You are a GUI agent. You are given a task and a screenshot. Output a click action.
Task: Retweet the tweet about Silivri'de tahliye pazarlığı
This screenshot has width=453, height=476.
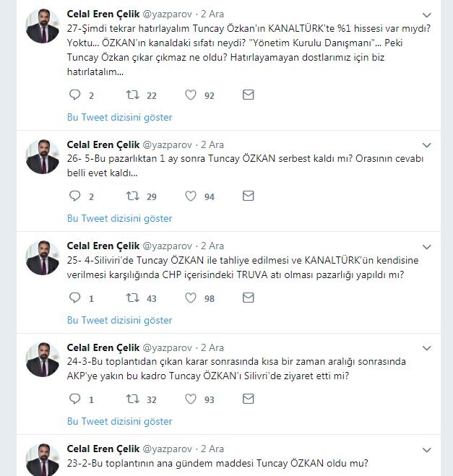[133, 298]
